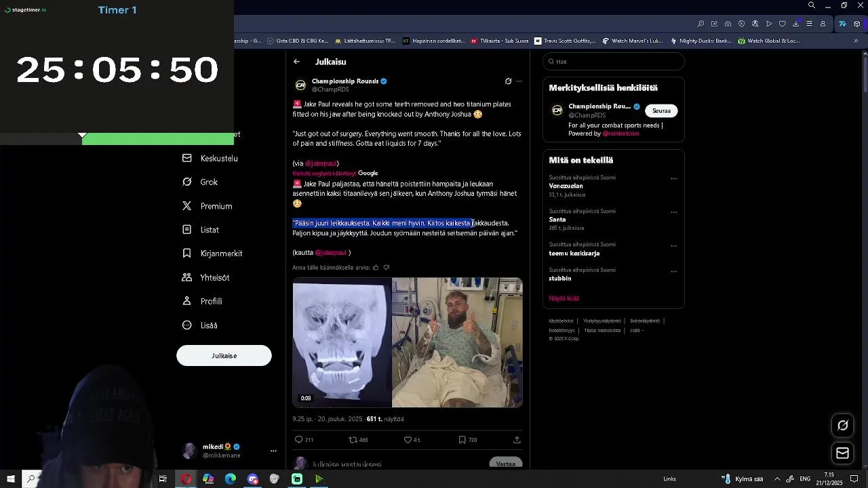Open Kirjanmerkit in the sidebar
The height and width of the screenshot is (488, 868).
[212, 253]
